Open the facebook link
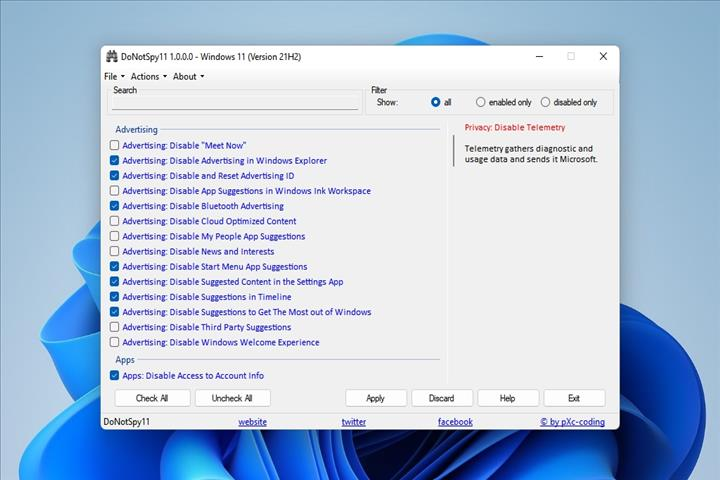The height and width of the screenshot is (480, 720). [455, 422]
